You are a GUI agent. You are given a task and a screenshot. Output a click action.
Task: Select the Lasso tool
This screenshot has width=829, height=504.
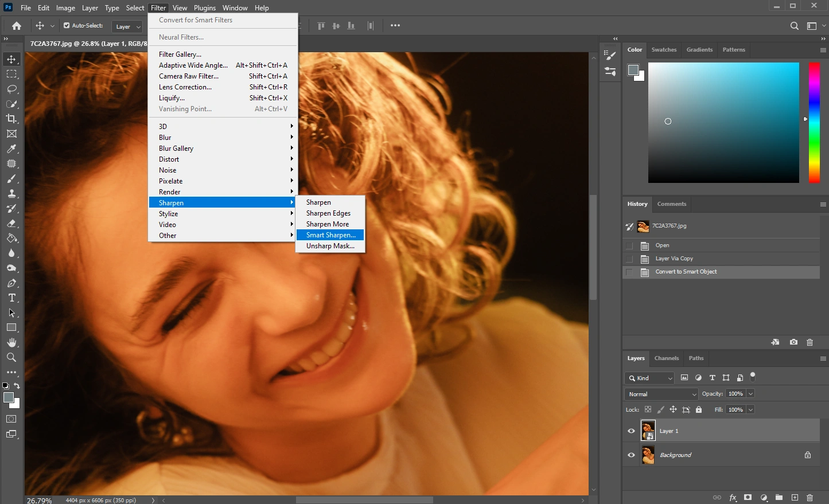click(11, 89)
